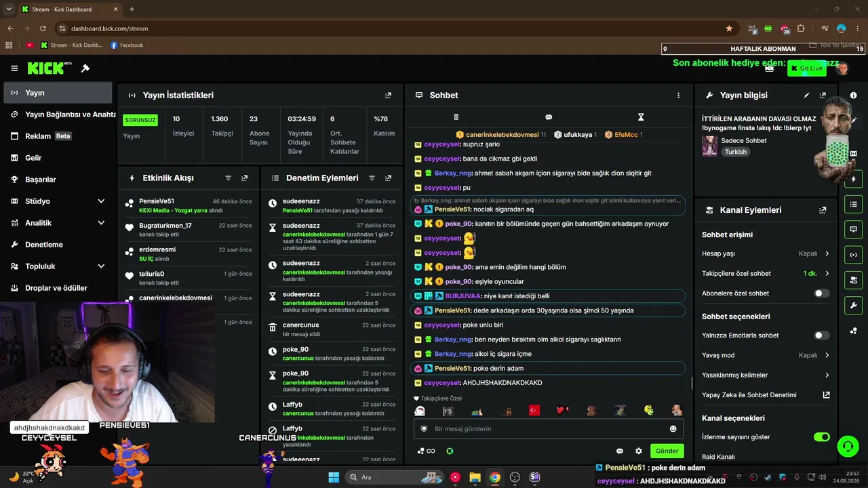Click the chat window icon in right sidebar
The image size is (868, 488).
[853, 230]
